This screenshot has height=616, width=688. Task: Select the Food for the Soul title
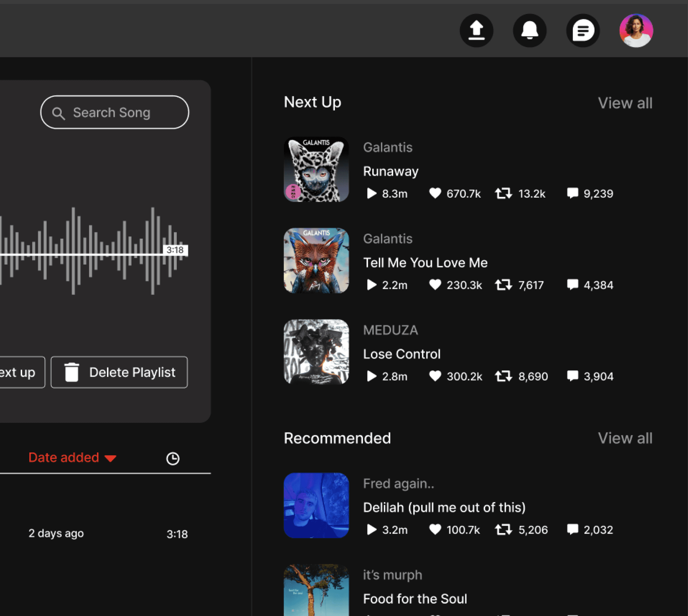(415, 599)
